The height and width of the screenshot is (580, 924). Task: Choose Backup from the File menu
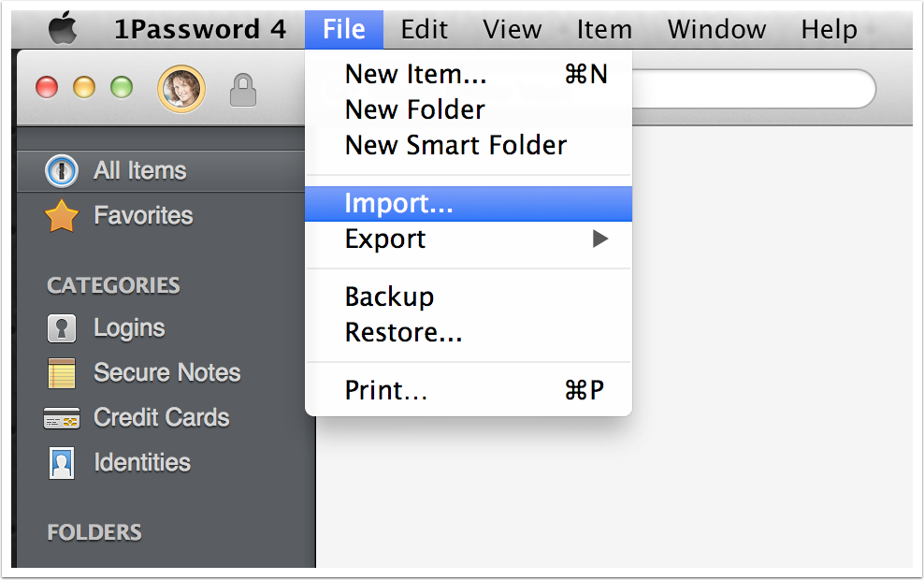point(389,297)
